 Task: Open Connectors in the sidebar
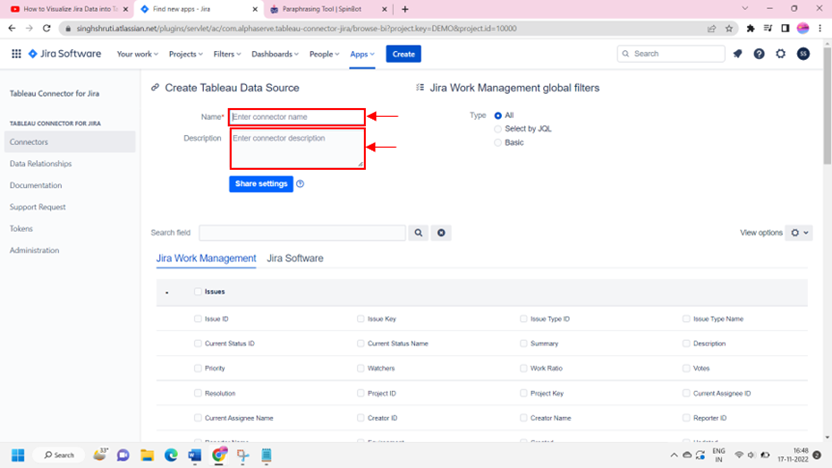[x=70, y=142]
